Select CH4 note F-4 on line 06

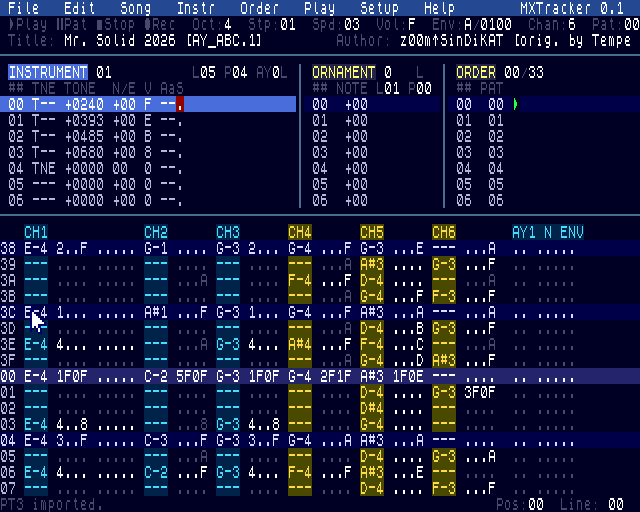[300, 472]
